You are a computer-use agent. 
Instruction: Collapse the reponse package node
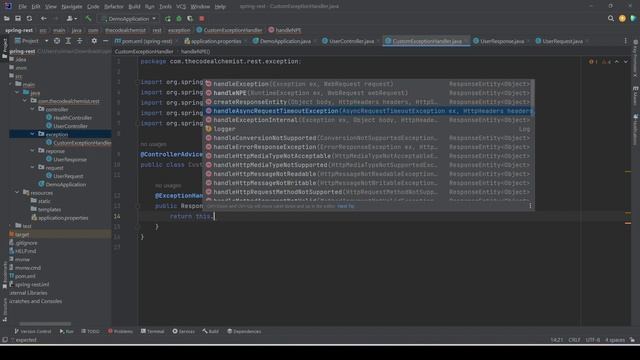tap(32, 151)
